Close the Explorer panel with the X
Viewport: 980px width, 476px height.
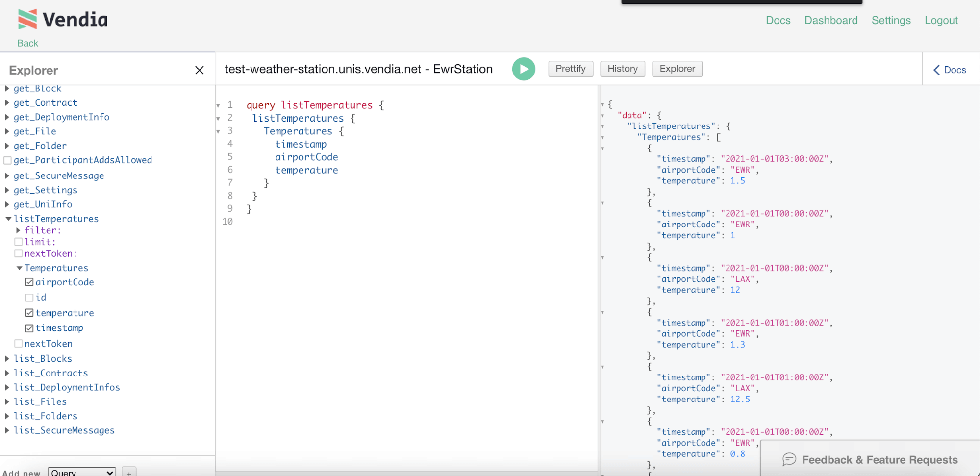[x=200, y=70]
